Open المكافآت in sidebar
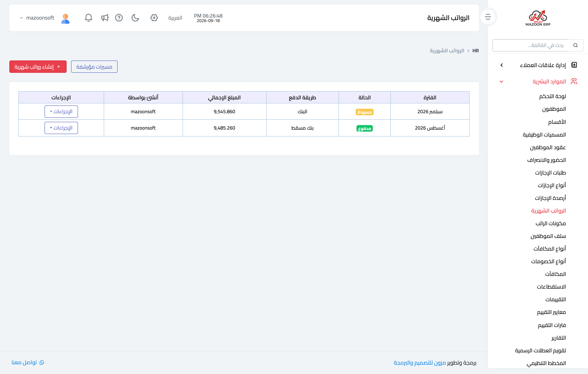 coord(556,274)
